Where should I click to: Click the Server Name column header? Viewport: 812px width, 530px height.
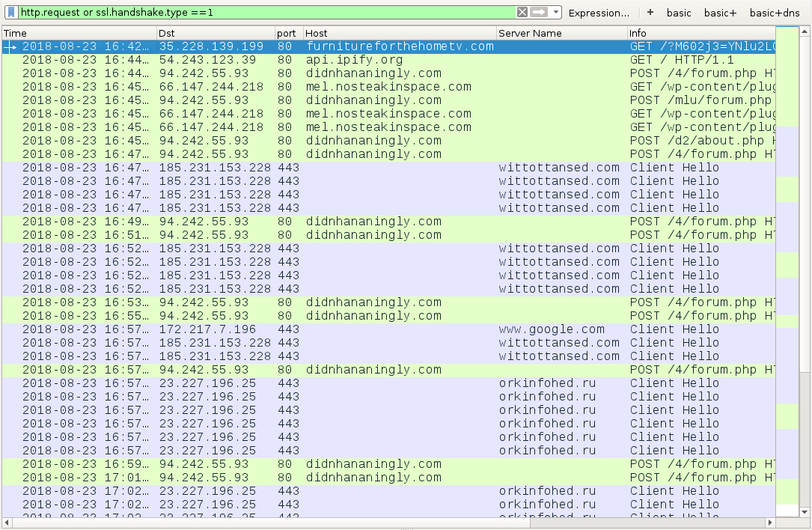pos(561,33)
